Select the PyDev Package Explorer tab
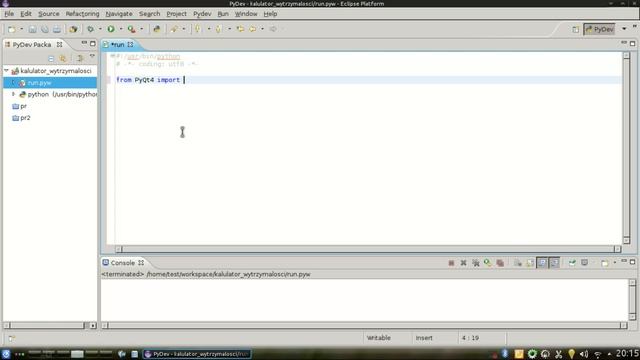Screen dimensions: 640x360 tap(32, 44)
